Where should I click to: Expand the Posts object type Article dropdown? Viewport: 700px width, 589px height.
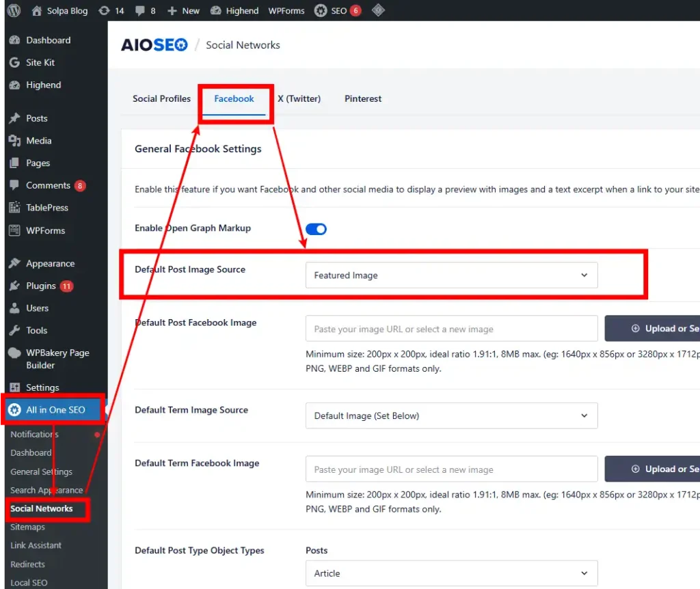tap(451, 573)
